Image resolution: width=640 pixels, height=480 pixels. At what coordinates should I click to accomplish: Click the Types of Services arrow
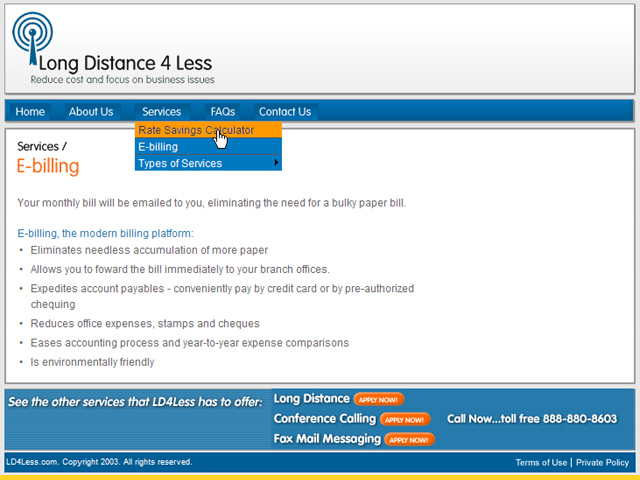point(276,163)
